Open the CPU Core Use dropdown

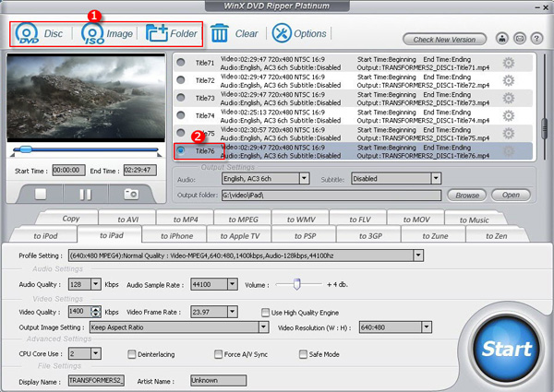(96, 353)
